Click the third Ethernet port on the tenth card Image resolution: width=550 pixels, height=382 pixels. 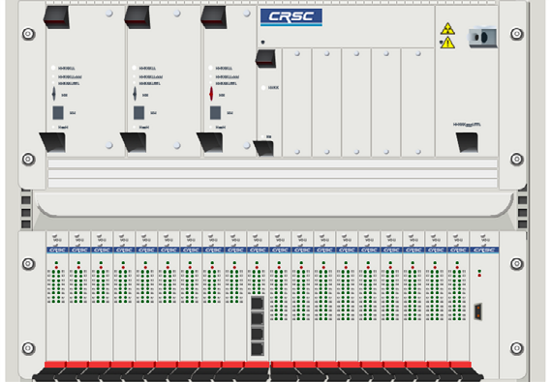(x=257, y=334)
